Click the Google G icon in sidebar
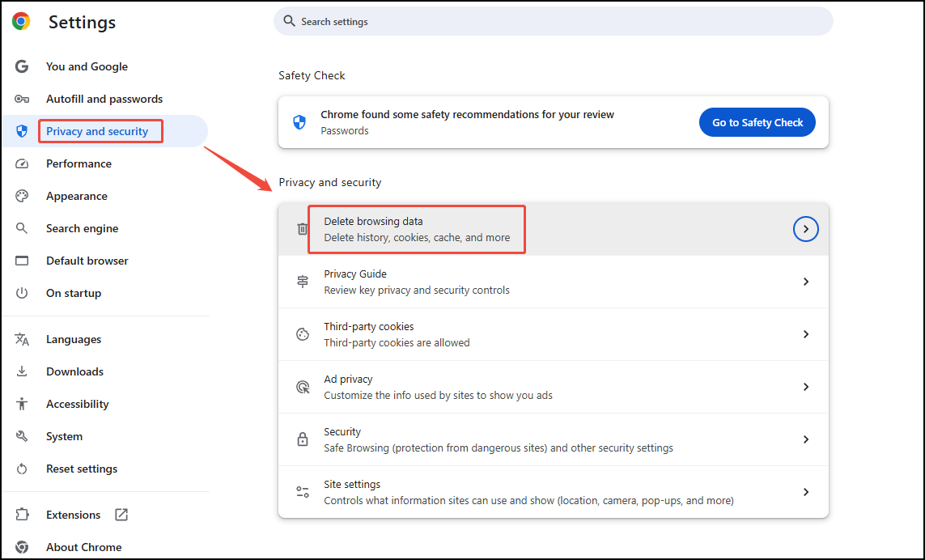 [x=22, y=66]
